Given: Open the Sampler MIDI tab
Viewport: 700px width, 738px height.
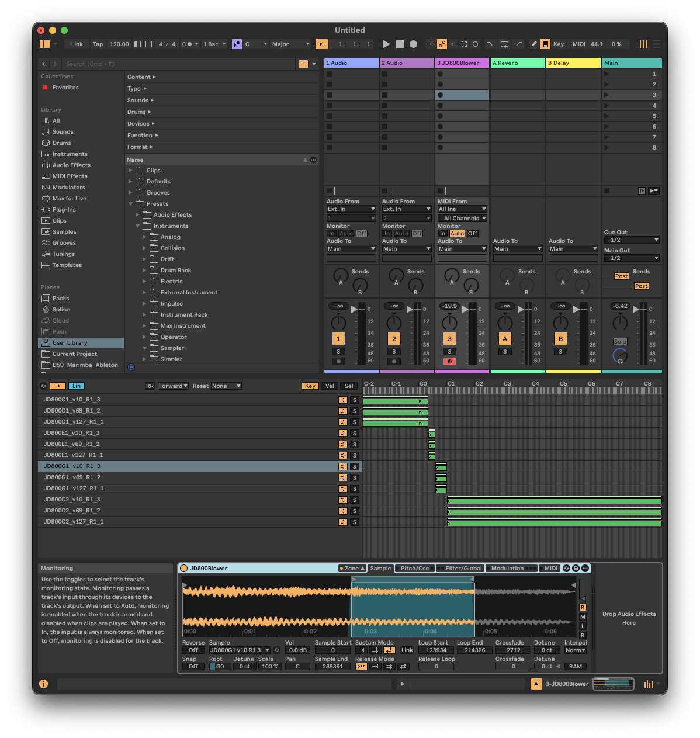Looking at the screenshot, I should click(x=551, y=568).
